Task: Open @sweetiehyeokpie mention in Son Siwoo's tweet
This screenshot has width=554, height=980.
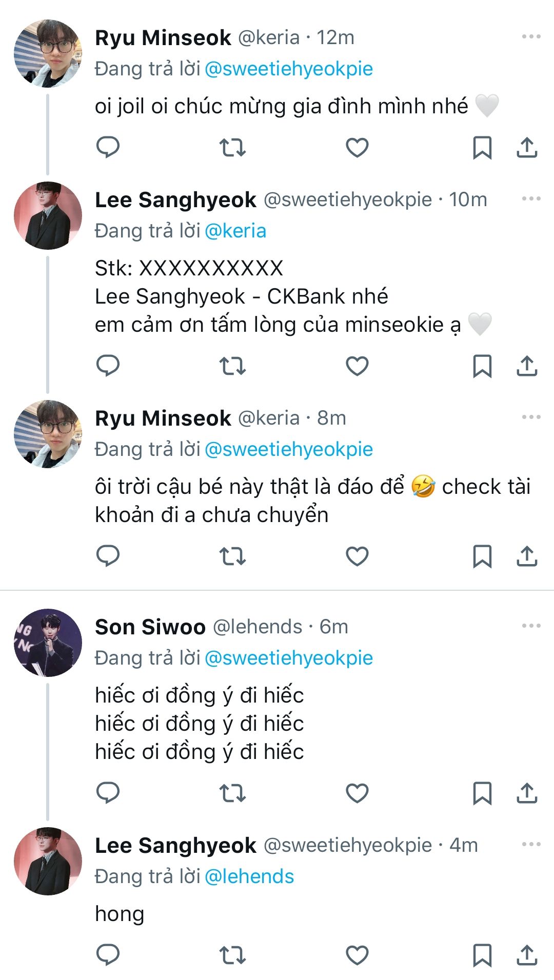Action: (288, 658)
